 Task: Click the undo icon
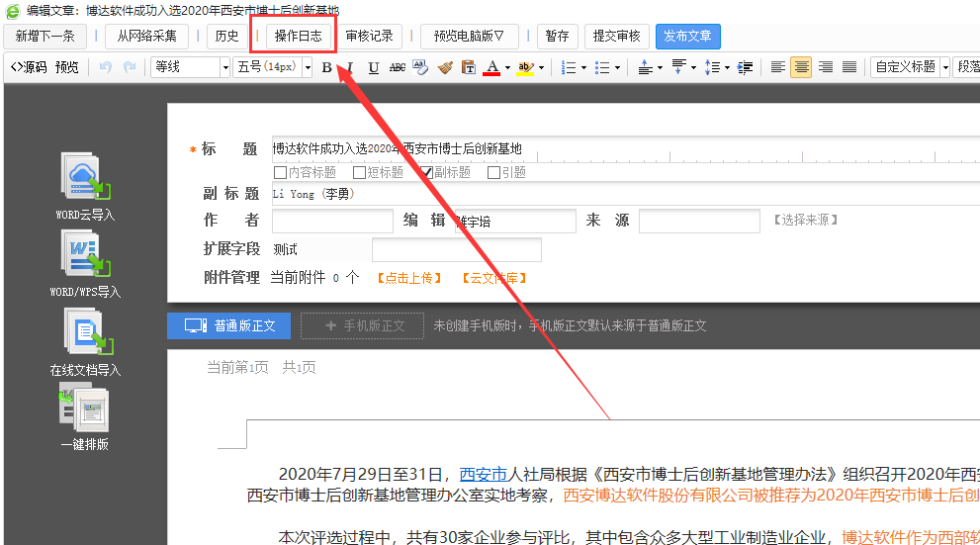point(105,67)
